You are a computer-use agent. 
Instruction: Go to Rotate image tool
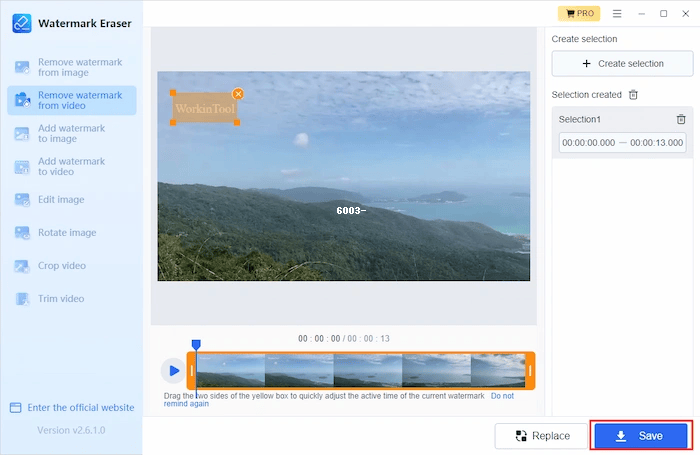[x=71, y=233]
